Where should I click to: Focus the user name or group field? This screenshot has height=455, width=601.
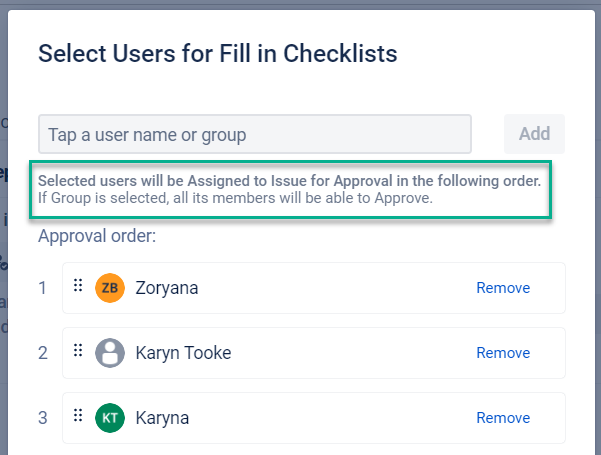pos(255,134)
